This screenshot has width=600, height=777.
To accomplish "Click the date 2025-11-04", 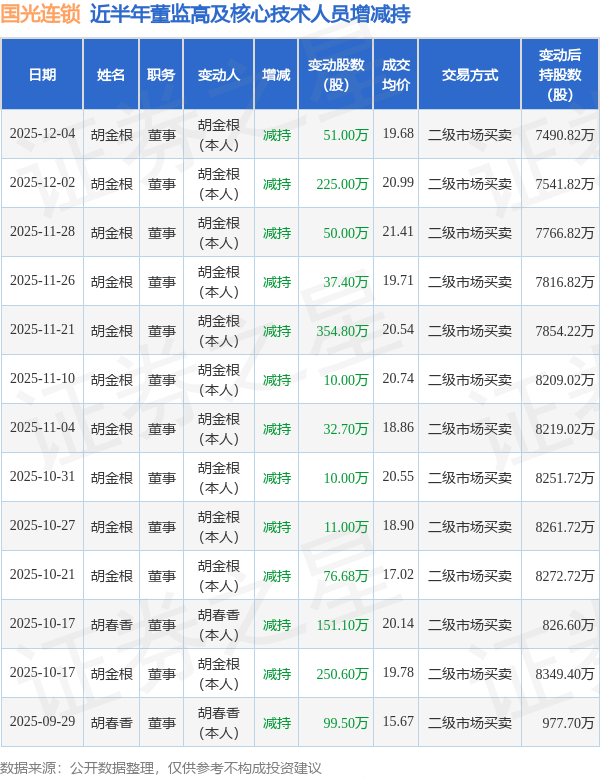I will (x=43, y=428).
